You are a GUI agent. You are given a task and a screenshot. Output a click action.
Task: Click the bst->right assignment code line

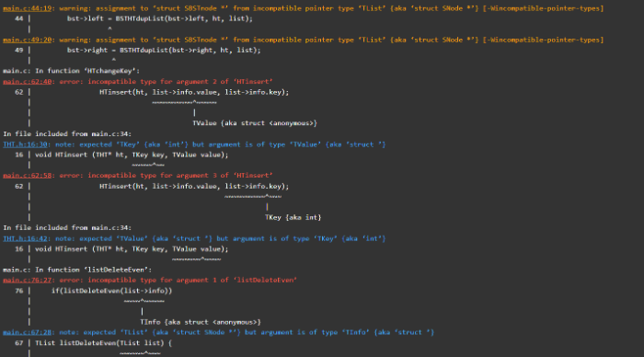coord(164,50)
